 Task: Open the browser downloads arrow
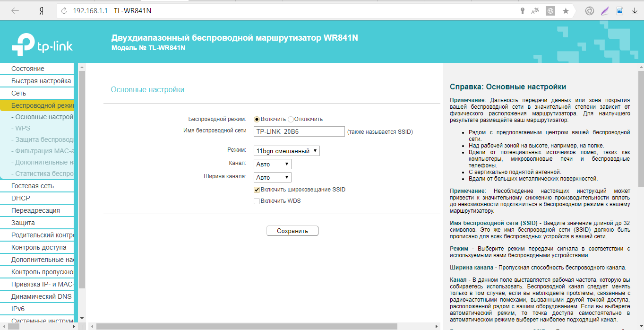click(x=635, y=11)
